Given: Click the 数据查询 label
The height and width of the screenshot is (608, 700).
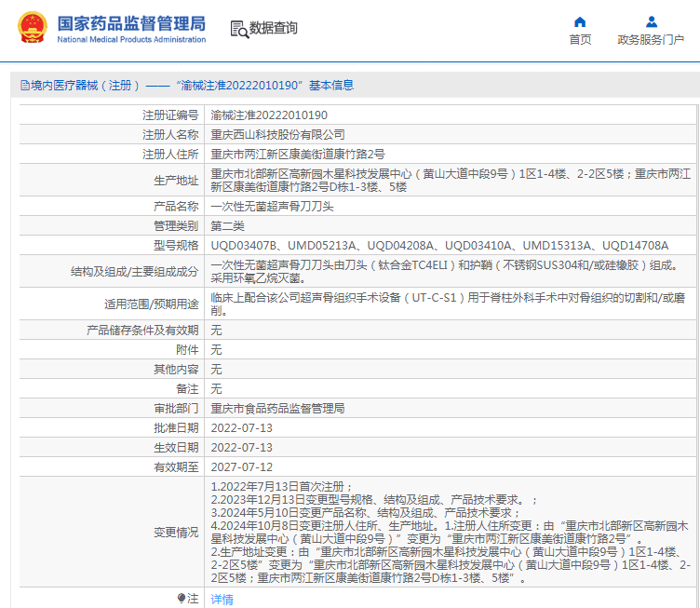Looking at the screenshot, I should (274, 28).
